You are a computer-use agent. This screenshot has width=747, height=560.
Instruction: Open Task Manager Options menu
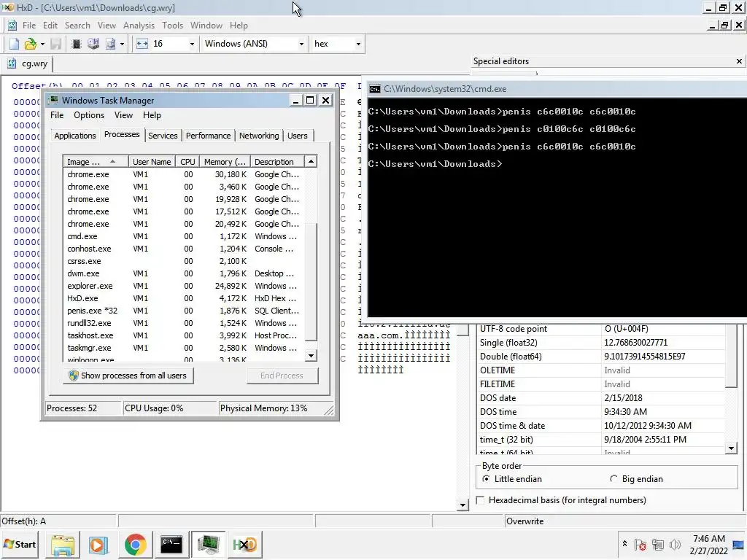click(89, 115)
